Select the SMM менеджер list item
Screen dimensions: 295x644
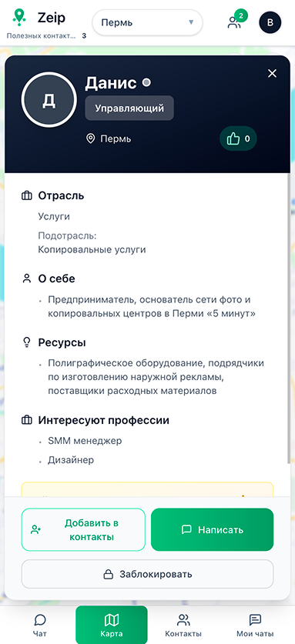pos(85,441)
